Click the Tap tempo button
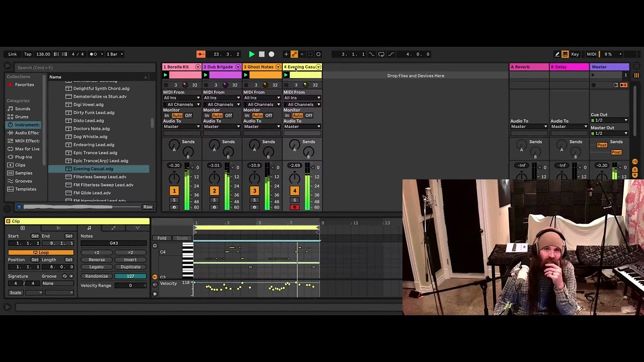The width and height of the screenshot is (644, 362). coord(28,54)
